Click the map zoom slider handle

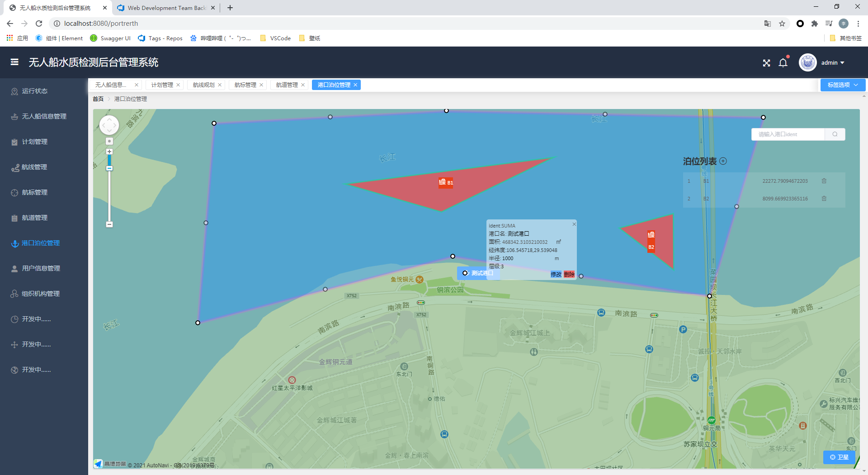pos(109,168)
